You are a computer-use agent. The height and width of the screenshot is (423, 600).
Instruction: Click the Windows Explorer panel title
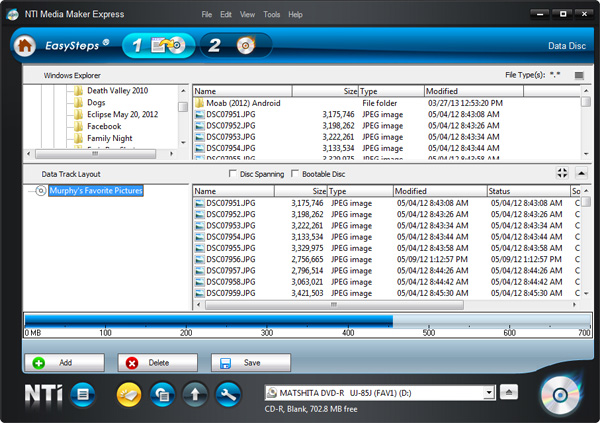[72, 75]
